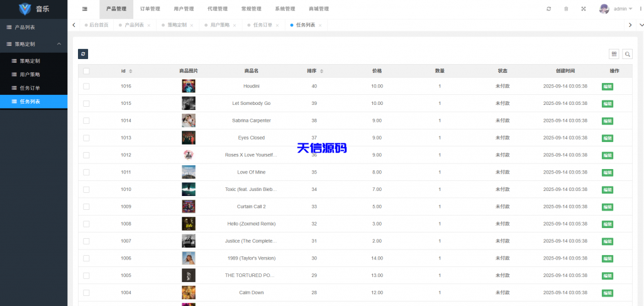Collapse the 策略定制 sidebar group
Image resolution: width=644 pixels, height=306 pixels.
point(34,44)
